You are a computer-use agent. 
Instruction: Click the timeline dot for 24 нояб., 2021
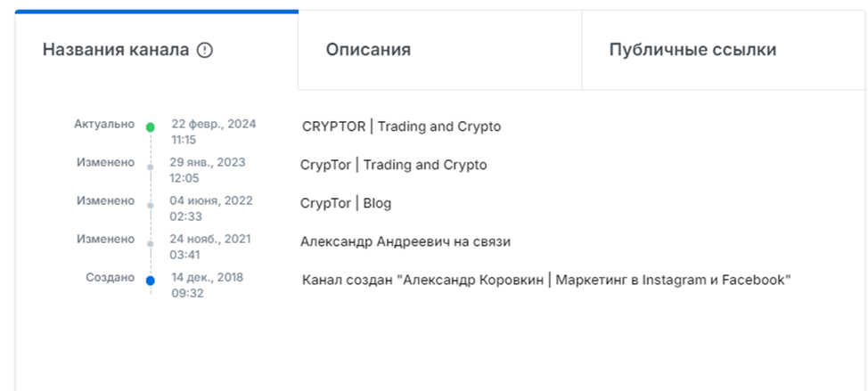(151, 243)
